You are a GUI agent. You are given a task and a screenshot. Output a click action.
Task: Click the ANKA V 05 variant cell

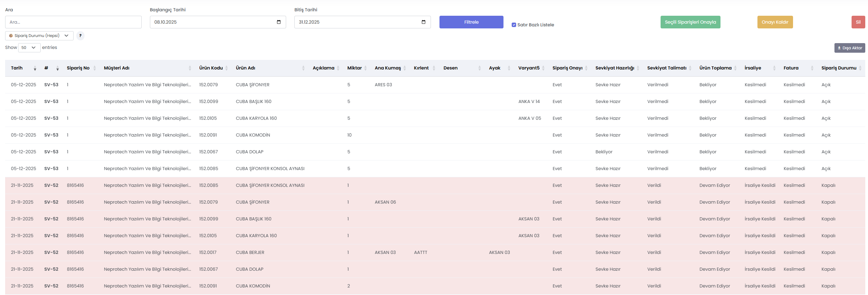pos(529,118)
